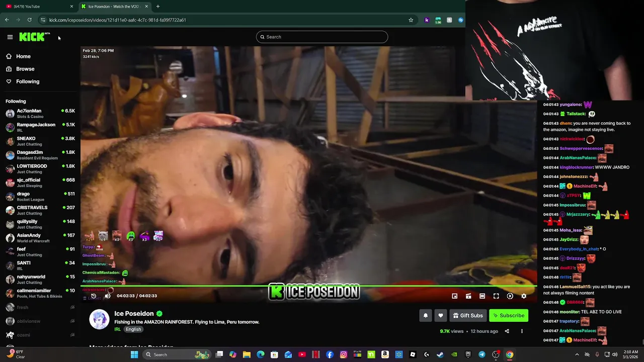Open the hamburger sidebar menu
The image size is (644, 362).
pos(10,37)
